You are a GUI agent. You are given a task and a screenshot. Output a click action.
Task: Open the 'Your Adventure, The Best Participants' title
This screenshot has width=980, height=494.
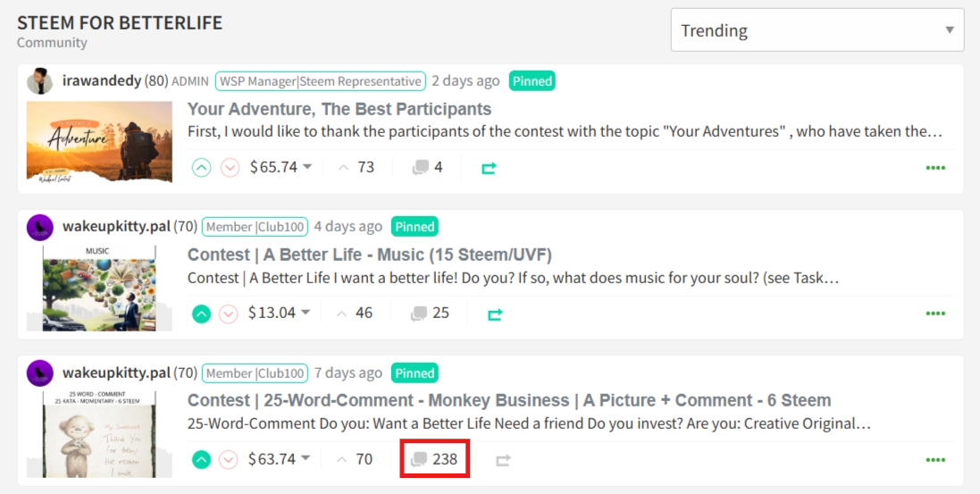tap(339, 109)
